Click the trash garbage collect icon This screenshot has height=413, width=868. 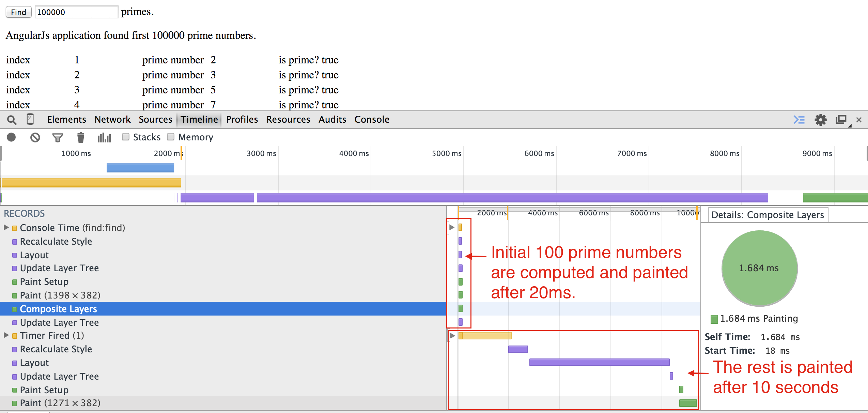pos(80,137)
